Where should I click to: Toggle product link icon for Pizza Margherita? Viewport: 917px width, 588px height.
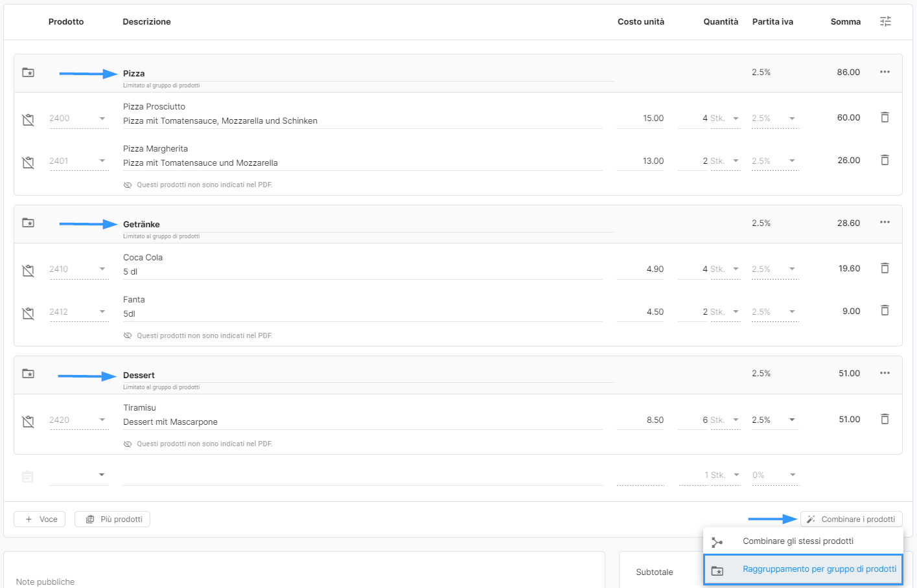(29, 162)
